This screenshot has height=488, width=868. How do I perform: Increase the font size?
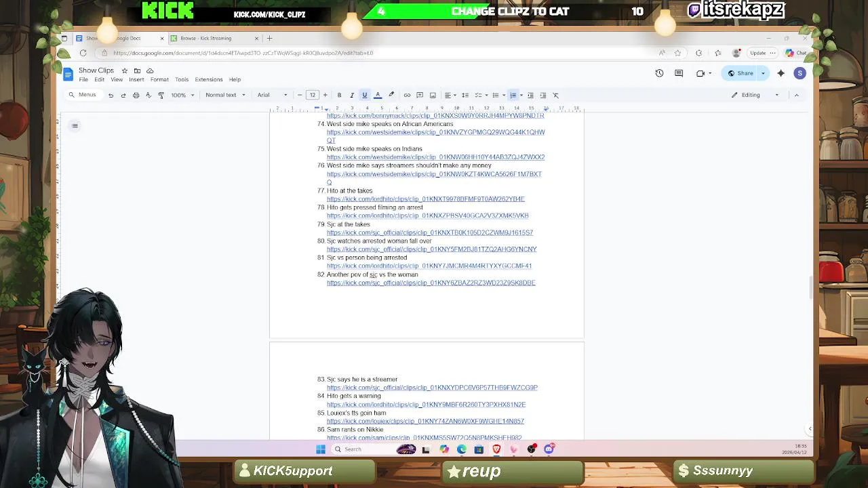(x=325, y=95)
